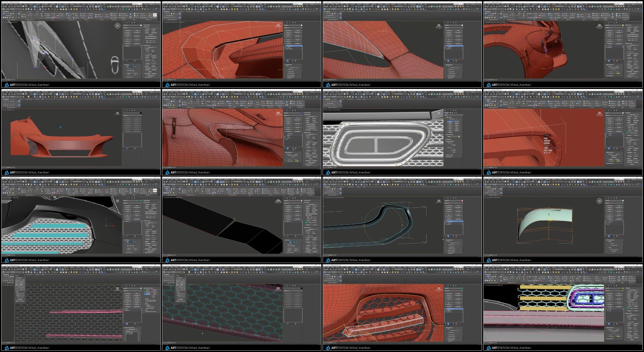Select the Move tool in the red grille-slat frame
644x352 pixels.
click(x=356, y=269)
